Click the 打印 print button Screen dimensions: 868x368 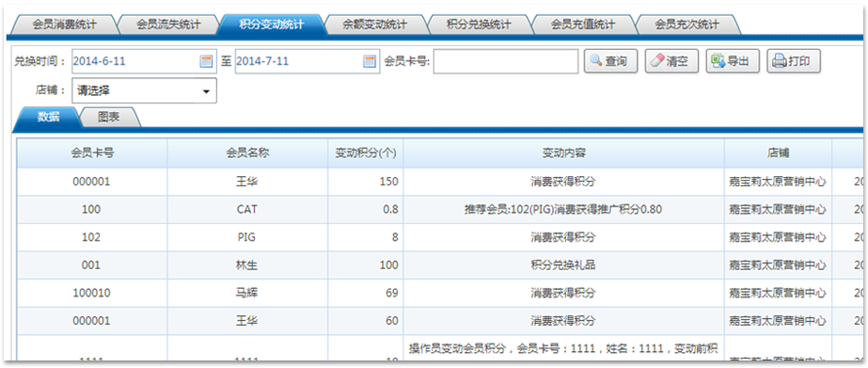click(794, 61)
